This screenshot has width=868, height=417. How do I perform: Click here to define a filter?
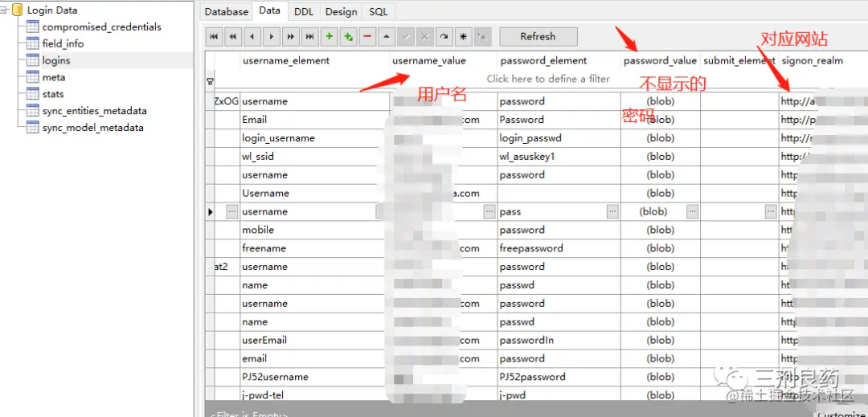coord(548,79)
